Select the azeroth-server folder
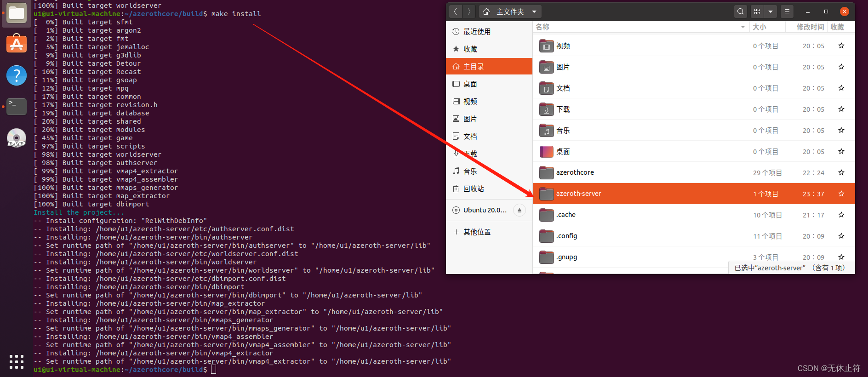This screenshot has height=377, width=868. coord(578,194)
